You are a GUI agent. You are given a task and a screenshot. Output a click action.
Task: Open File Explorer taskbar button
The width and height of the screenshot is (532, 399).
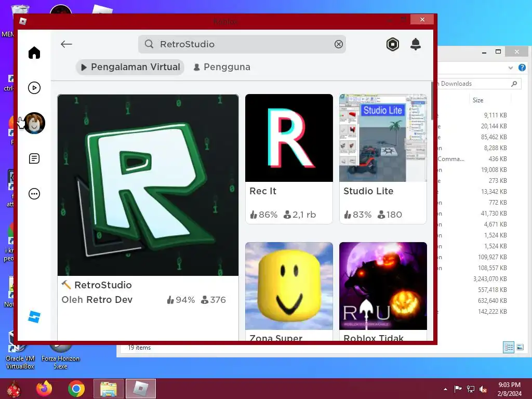[109, 389]
